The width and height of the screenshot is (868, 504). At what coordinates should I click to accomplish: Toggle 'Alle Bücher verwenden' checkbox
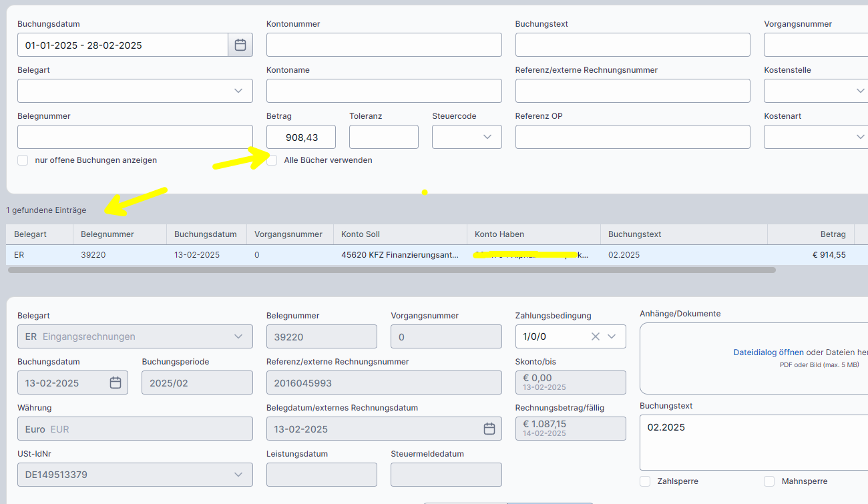click(x=272, y=160)
